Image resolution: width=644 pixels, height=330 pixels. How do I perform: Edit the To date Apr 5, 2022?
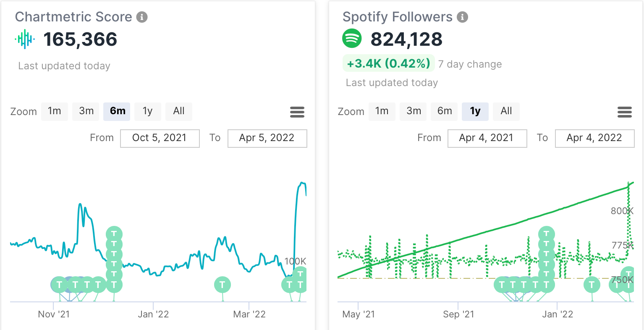point(267,138)
